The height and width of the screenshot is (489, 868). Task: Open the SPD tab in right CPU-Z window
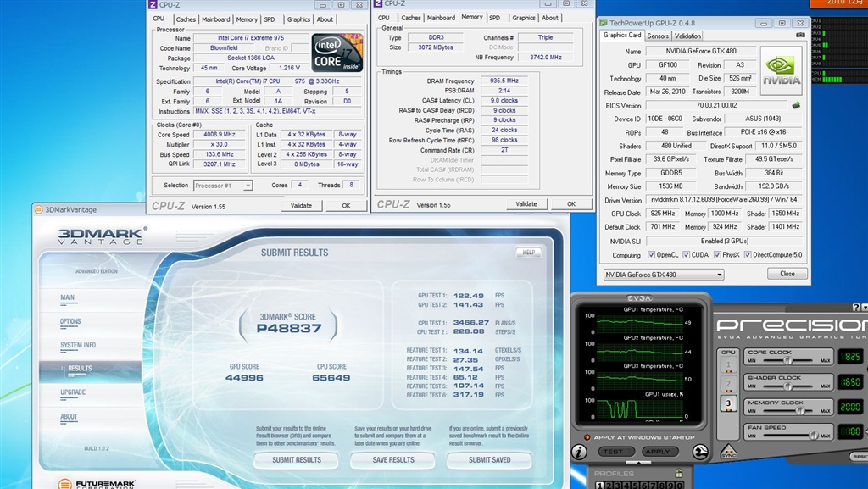[x=495, y=18]
